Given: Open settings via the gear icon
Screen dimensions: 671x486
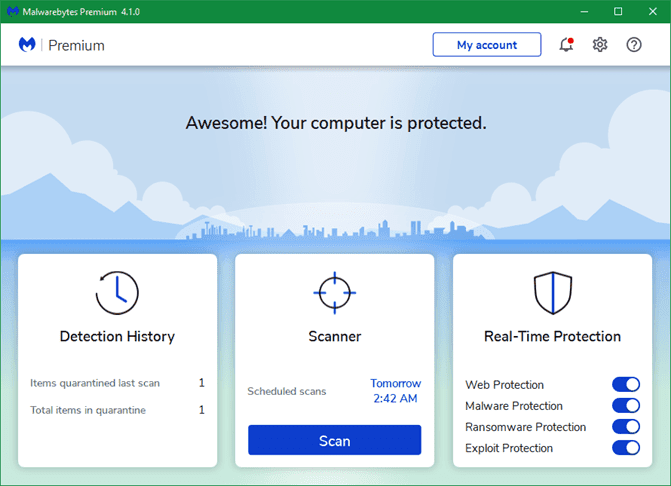Looking at the screenshot, I should [x=600, y=44].
